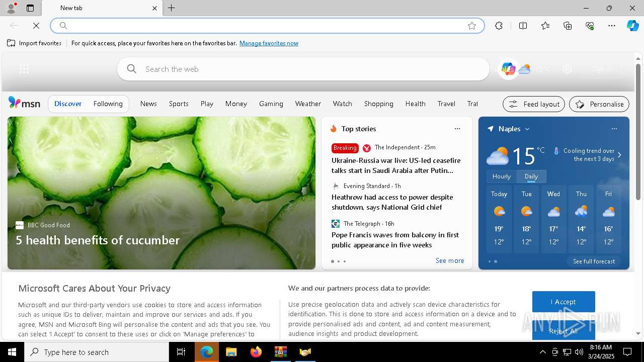Image resolution: width=644 pixels, height=362 pixels.
Task: Switch weather to Hourly view
Action: 501,176
